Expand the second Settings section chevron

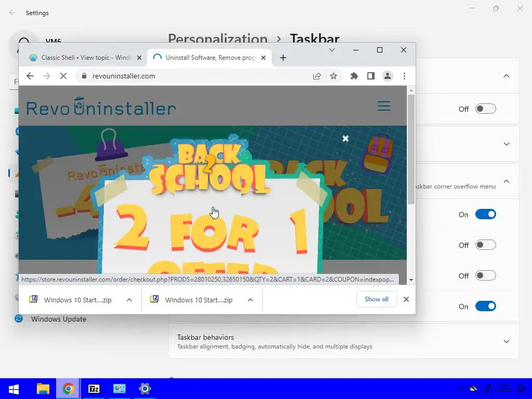click(506, 144)
